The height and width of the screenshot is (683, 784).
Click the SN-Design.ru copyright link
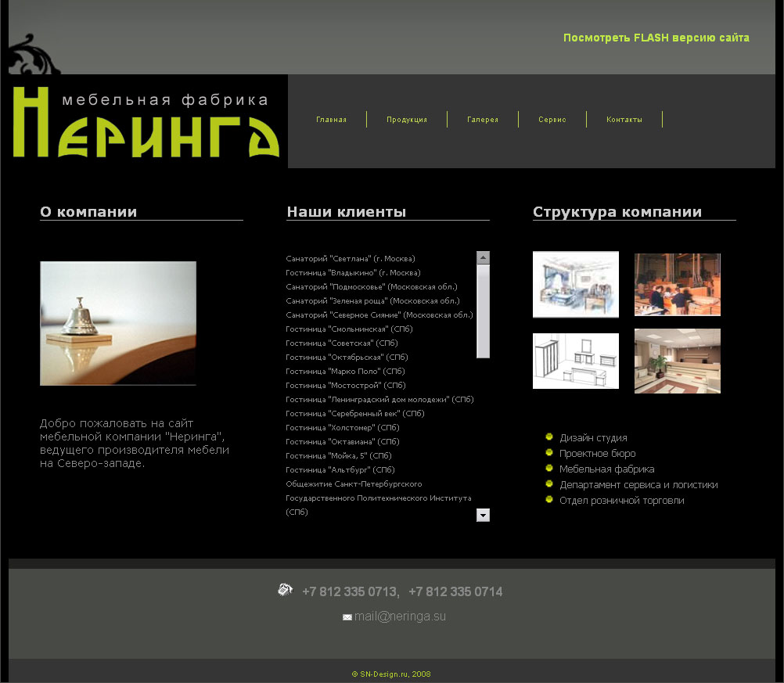(391, 672)
